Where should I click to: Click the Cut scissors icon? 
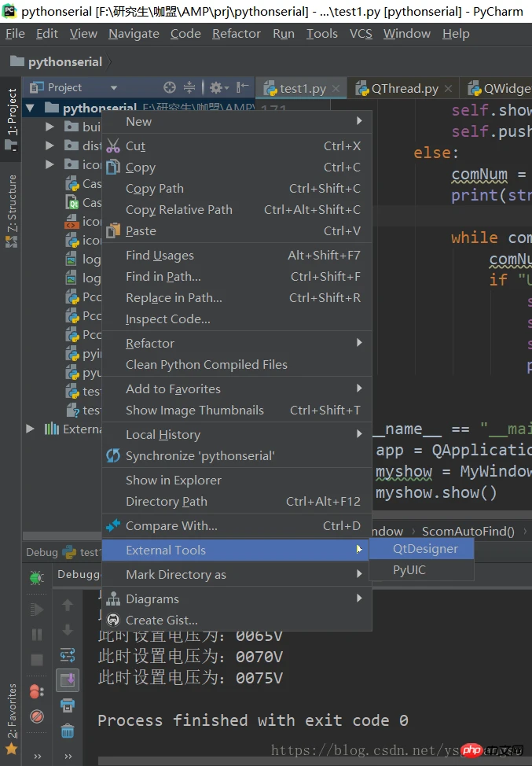pyautogui.click(x=112, y=145)
